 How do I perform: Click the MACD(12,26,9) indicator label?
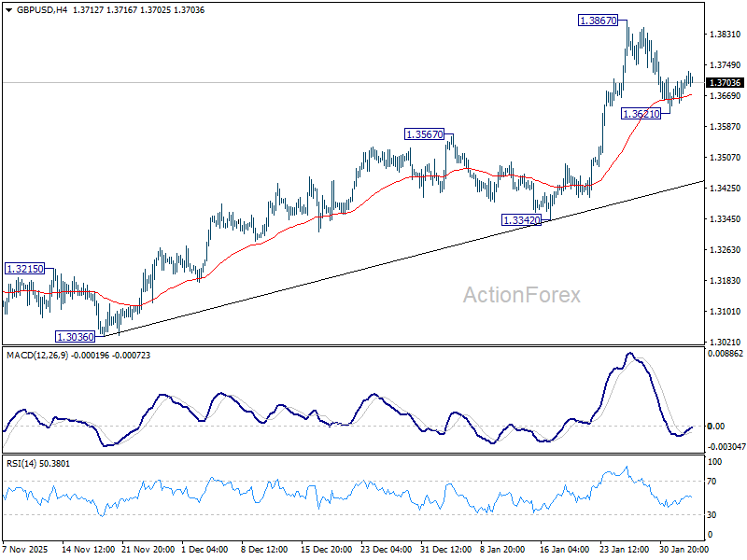[x=37, y=356]
